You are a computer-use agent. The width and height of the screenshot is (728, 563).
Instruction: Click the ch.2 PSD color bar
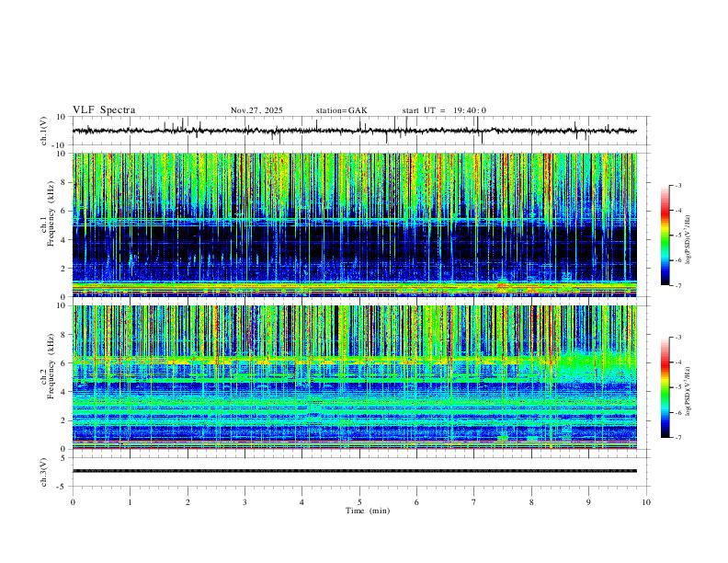coord(665,387)
